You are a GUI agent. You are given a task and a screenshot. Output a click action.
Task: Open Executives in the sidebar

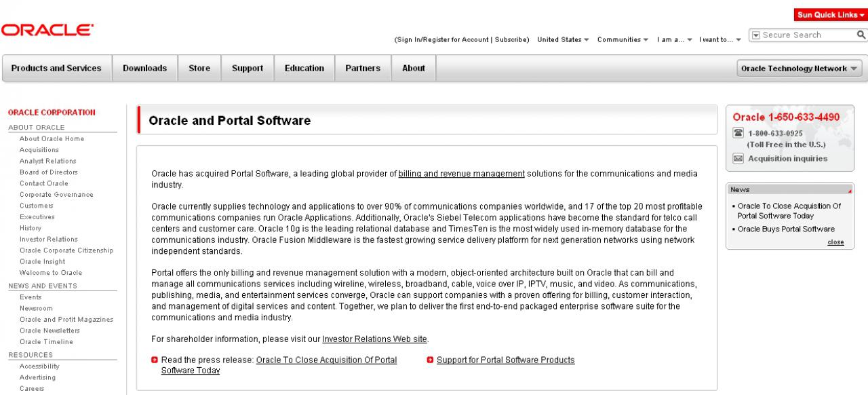point(37,217)
